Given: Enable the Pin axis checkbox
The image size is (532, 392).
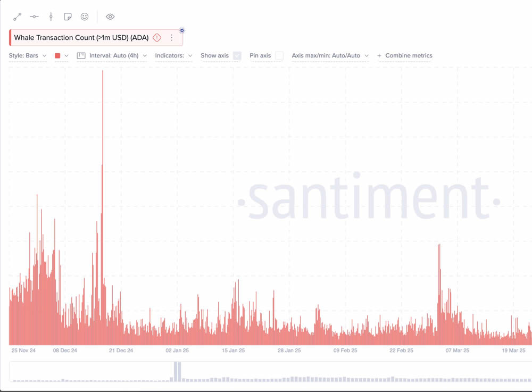Looking at the screenshot, I should tap(279, 56).
